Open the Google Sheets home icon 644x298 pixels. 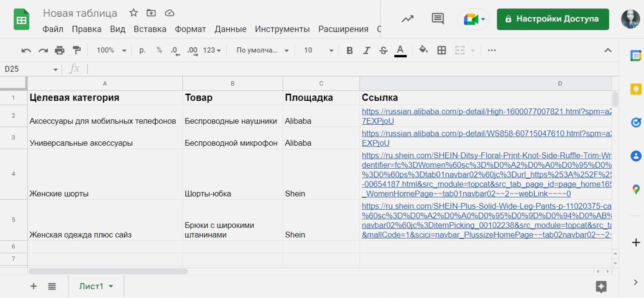tap(21, 20)
